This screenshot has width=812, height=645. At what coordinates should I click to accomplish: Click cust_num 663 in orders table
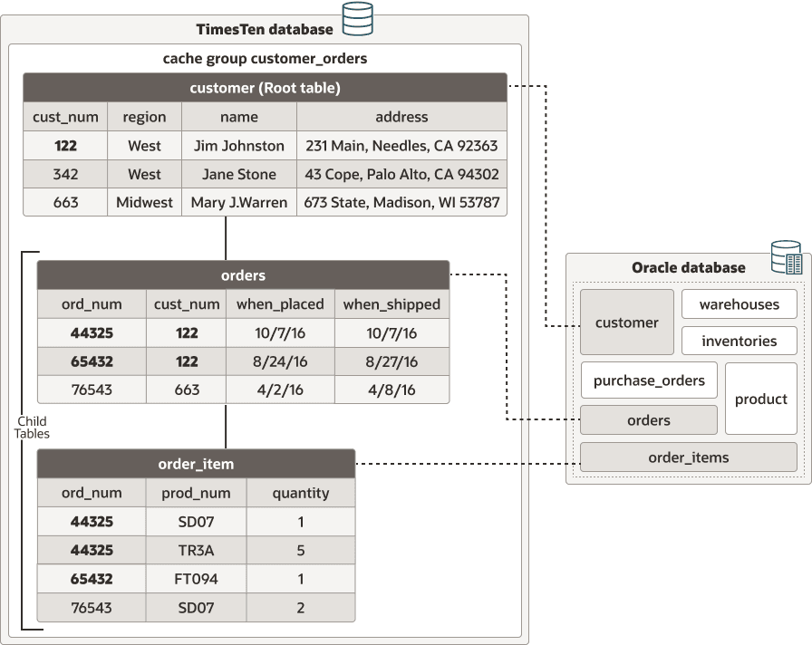187,390
